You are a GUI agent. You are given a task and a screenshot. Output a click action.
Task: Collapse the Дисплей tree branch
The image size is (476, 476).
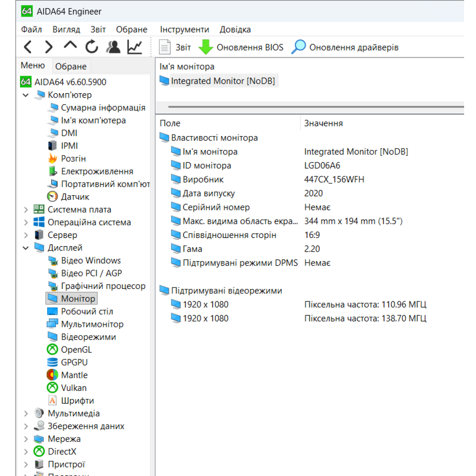26,248
